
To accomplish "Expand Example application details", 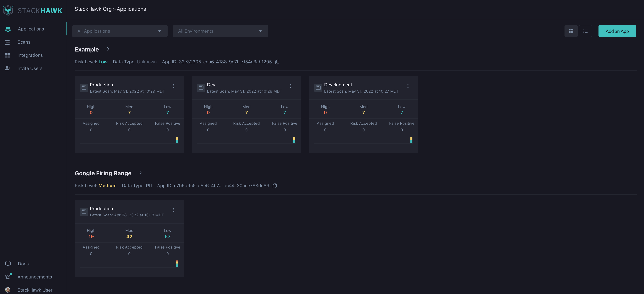I will pyautogui.click(x=108, y=49).
